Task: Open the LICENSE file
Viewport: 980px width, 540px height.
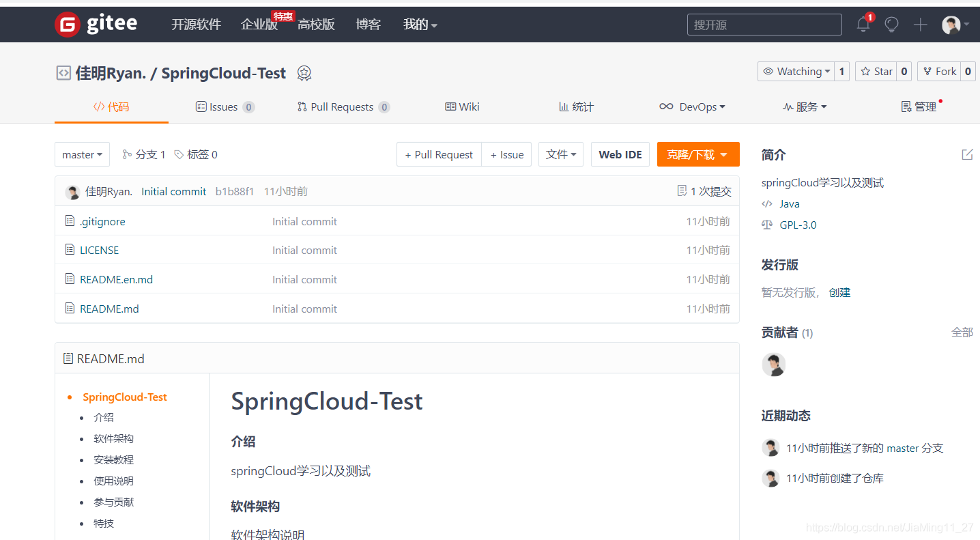Action: 99,250
